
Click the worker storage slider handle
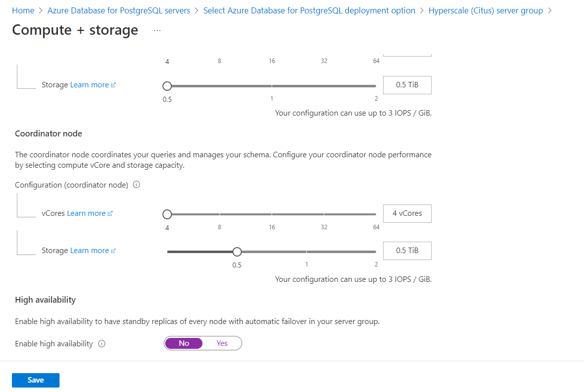167,85
